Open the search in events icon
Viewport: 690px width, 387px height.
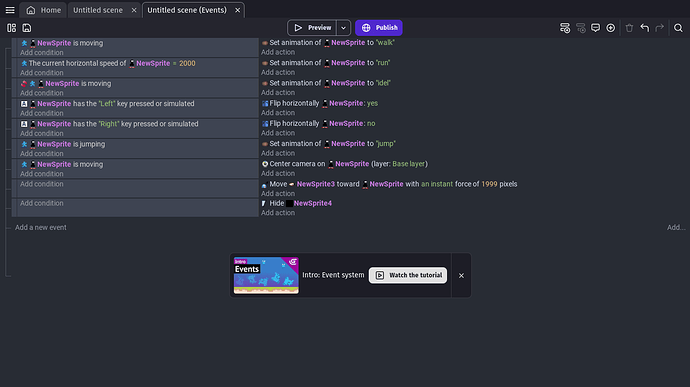click(x=678, y=28)
